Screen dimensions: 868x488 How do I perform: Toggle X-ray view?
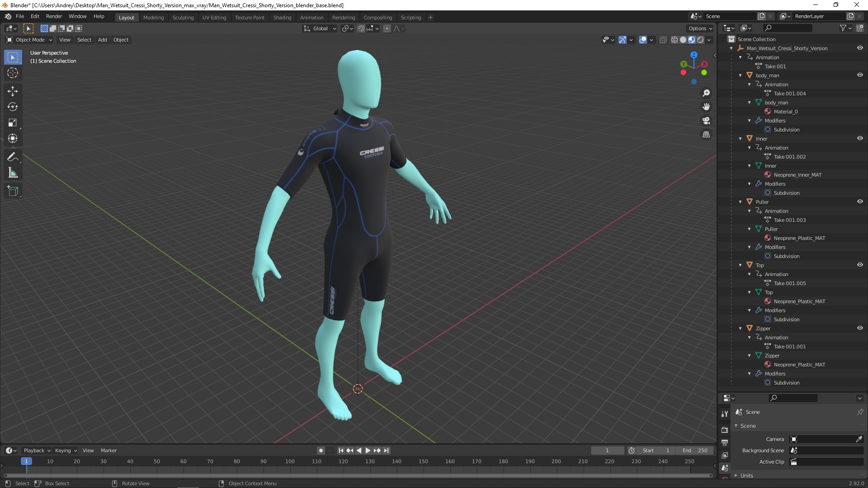(663, 40)
